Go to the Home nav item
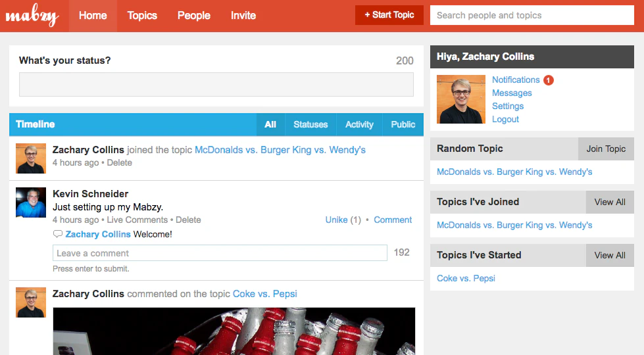Image resolution: width=644 pixels, height=355 pixels. 93,16
